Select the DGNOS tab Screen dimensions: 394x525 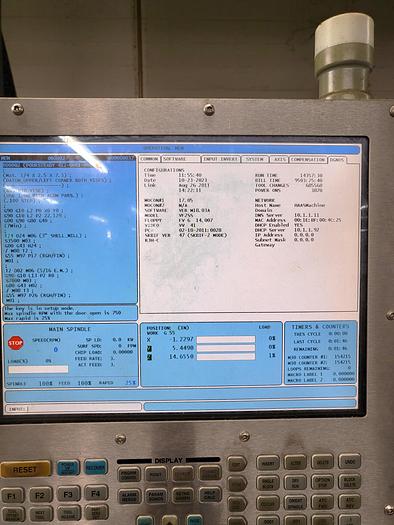[337, 160]
